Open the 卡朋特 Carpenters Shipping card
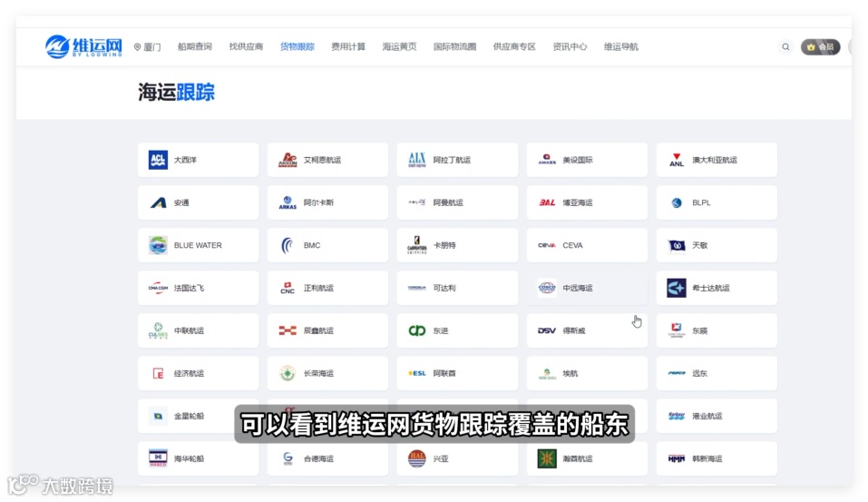 (x=457, y=245)
